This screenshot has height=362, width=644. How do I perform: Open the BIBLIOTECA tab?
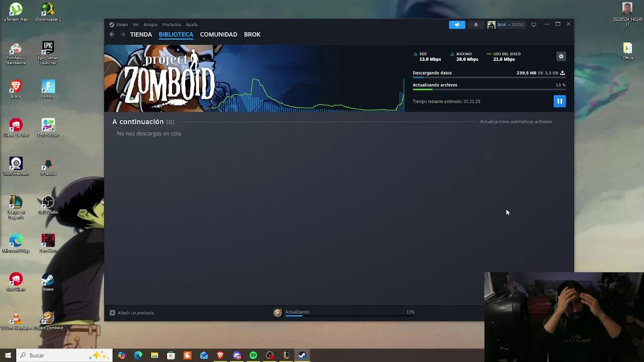click(176, 34)
